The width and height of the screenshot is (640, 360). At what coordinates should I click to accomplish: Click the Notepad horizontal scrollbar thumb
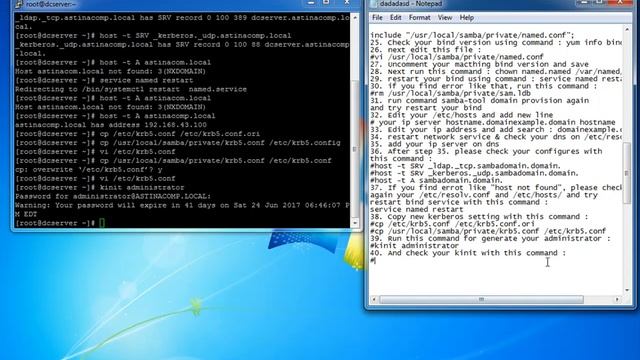(482, 300)
